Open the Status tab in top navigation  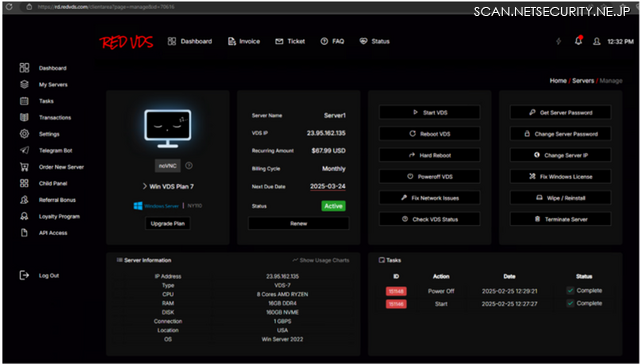pos(374,42)
